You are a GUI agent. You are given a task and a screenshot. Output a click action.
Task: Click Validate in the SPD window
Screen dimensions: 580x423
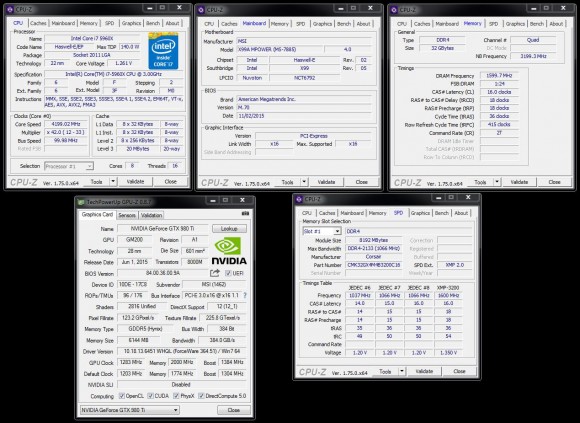pos(424,371)
